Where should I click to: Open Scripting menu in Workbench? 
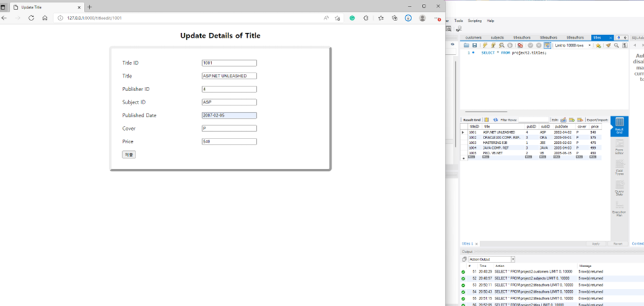click(475, 20)
